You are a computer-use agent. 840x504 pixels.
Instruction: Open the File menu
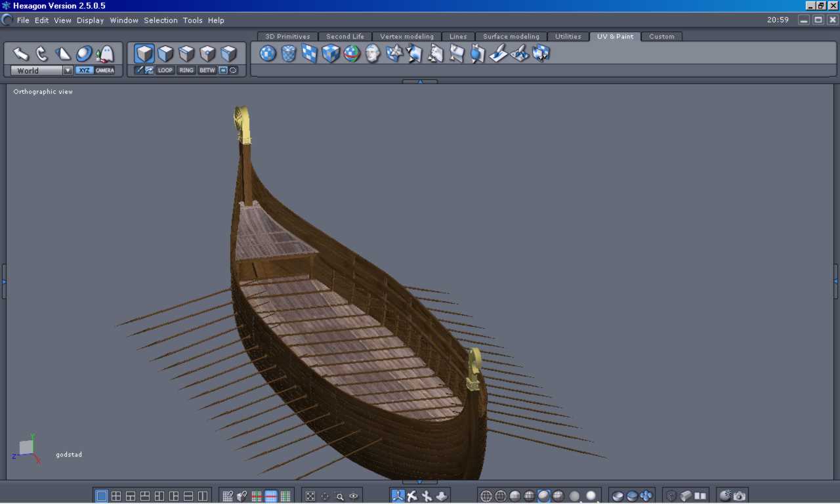23,20
